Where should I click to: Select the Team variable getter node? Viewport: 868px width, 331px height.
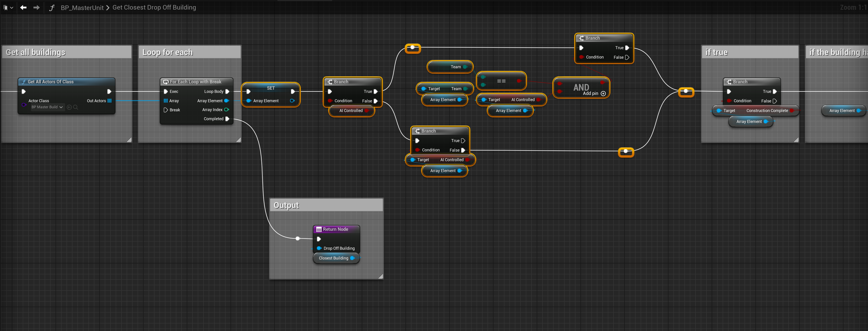[450, 67]
